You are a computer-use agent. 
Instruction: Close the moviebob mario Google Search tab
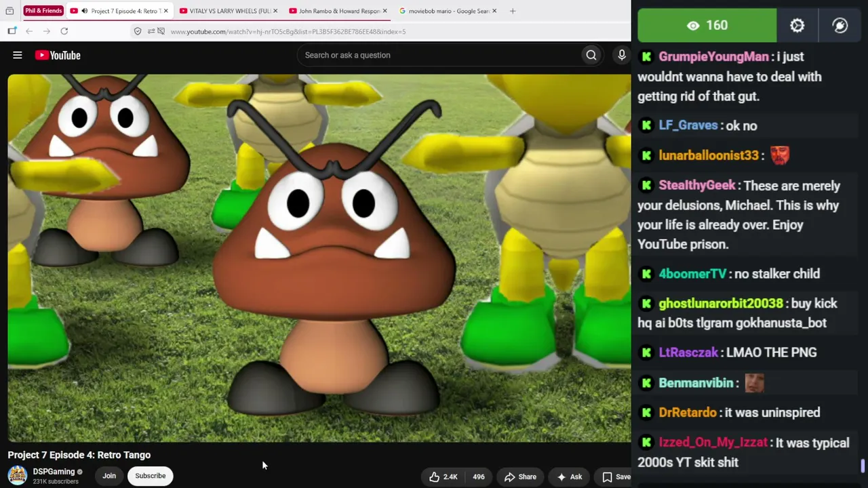(x=494, y=11)
